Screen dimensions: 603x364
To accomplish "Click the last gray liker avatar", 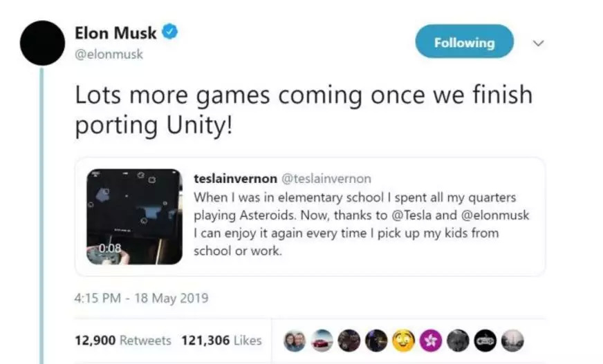I will click(512, 341).
